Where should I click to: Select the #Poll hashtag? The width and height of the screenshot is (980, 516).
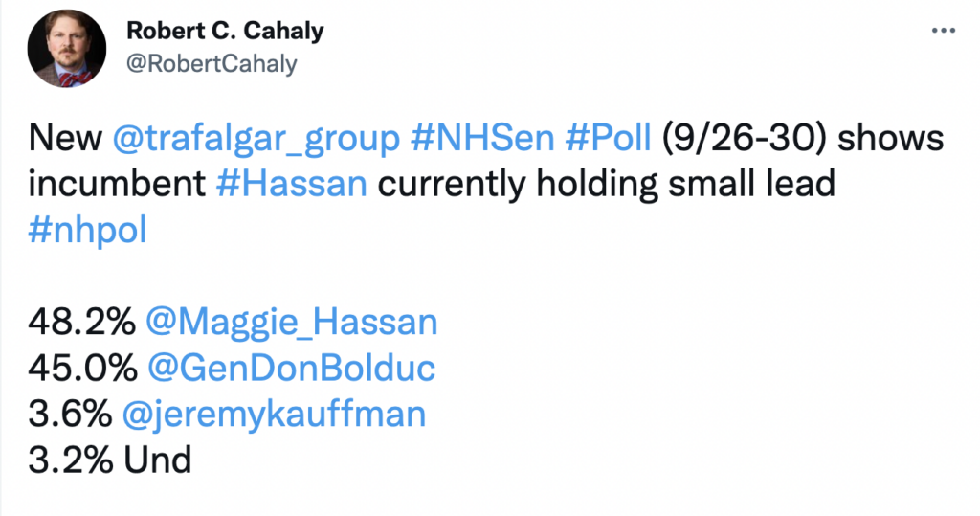(x=608, y=138)
